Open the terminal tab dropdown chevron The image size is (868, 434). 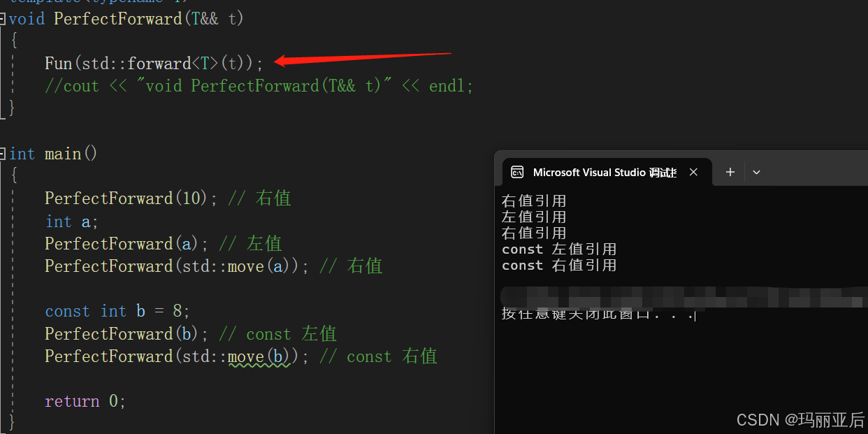(x=756, y=172)
